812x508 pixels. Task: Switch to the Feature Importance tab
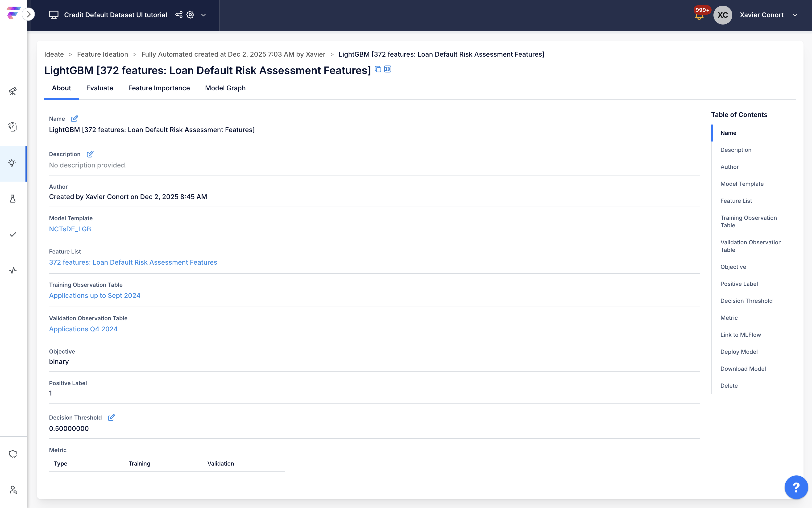(x=159, y=88)
